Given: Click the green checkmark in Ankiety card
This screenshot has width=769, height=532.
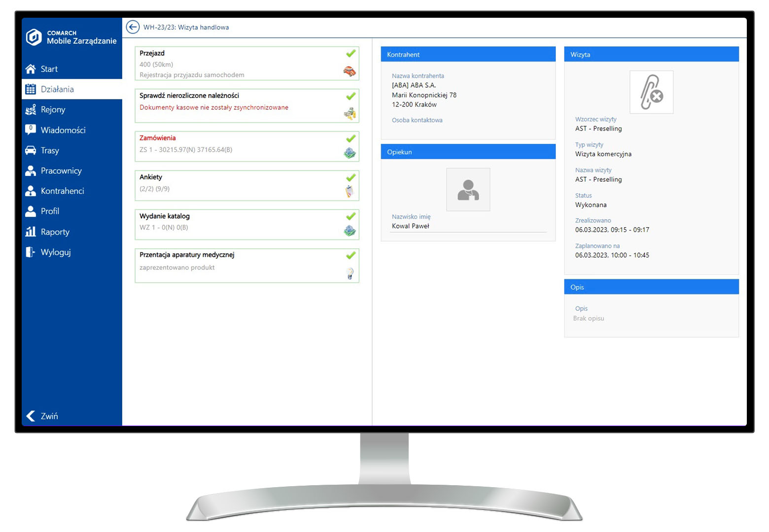Looking at the screenshot, I should pos(351,177).
